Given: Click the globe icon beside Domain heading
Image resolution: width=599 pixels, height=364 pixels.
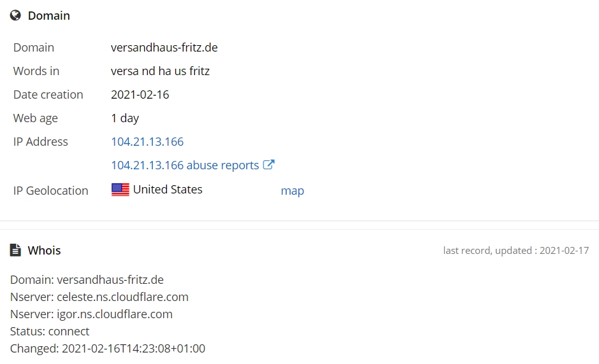Looking at the screenshot, I should coord(15,15).
